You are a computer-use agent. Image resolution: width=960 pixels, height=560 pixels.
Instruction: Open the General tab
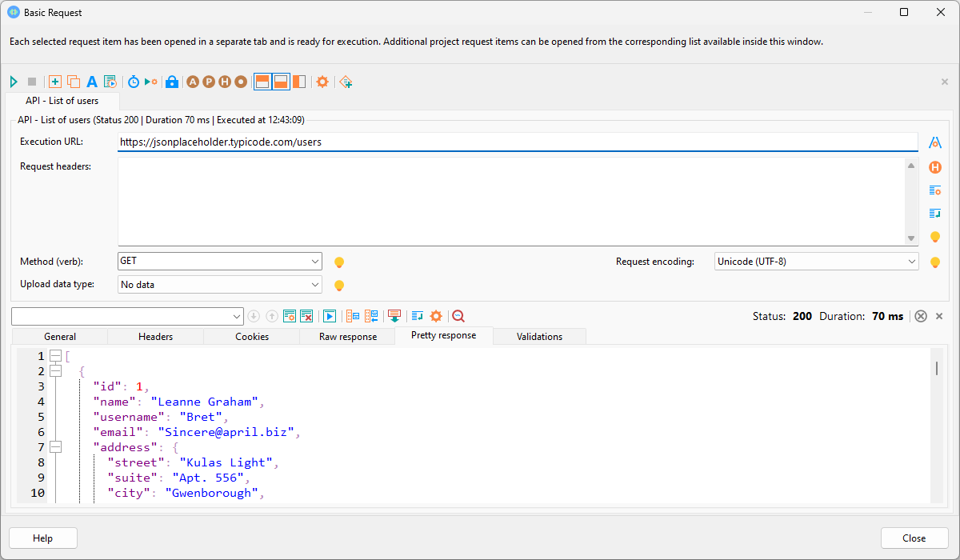point(60,337)
